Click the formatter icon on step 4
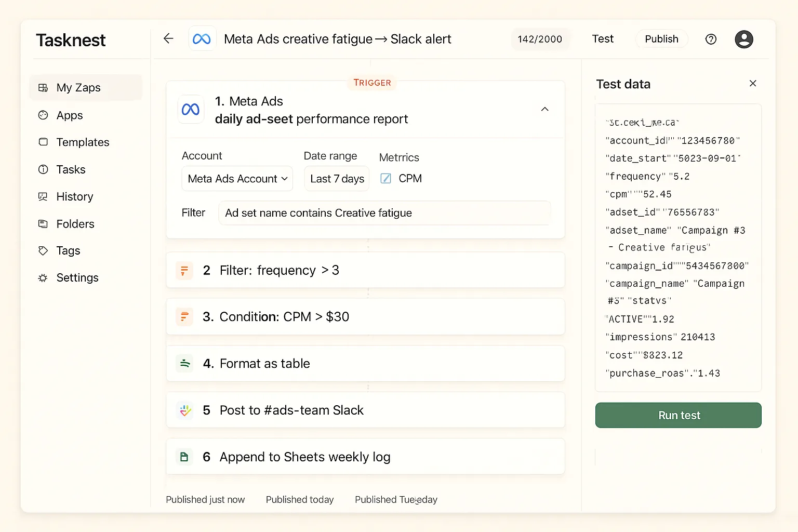 tap(184, 363)
